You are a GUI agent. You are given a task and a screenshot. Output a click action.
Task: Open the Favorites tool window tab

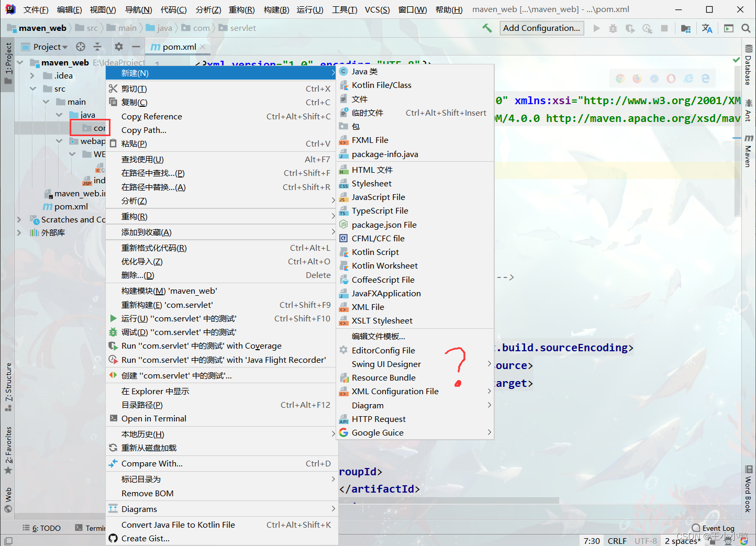click(x=8, y=451)
